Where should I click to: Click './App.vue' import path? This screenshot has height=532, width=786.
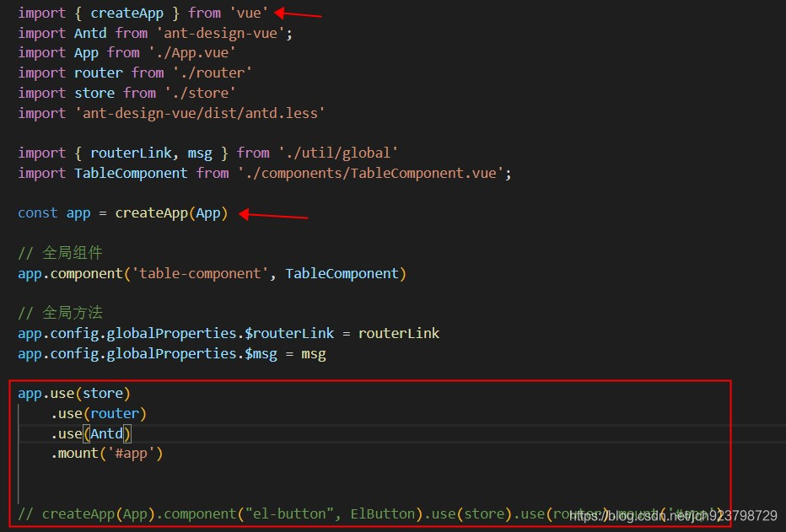(192, 52)
